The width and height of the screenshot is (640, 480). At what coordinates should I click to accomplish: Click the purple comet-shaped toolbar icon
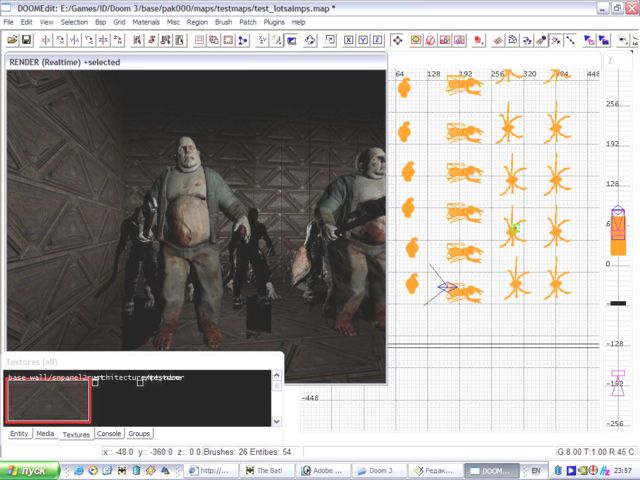pyautogui.click(x=541, y=40)
